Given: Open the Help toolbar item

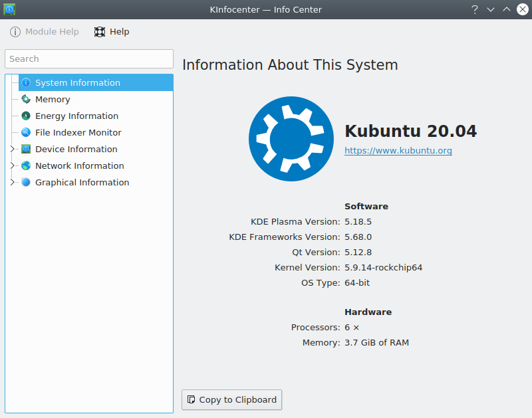Looking at the screenshot, I should pos(112,32).
